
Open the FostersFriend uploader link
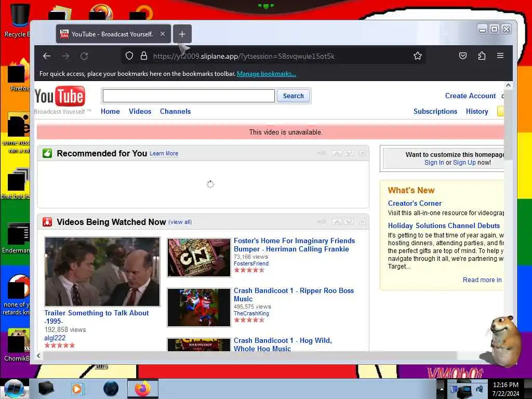251,263
